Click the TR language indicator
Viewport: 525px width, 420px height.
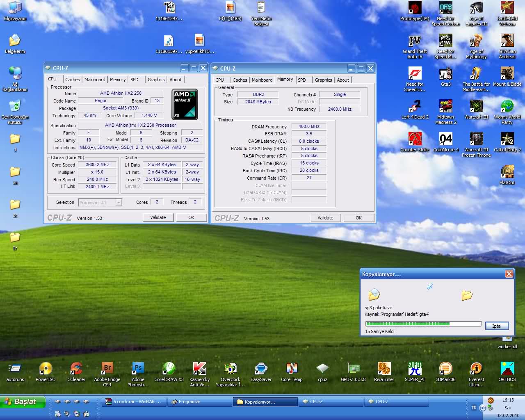pos(474,408)
